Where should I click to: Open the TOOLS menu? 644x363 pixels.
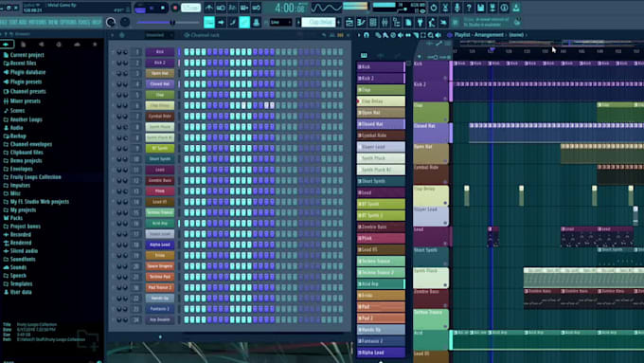click(x=84, y=22)
